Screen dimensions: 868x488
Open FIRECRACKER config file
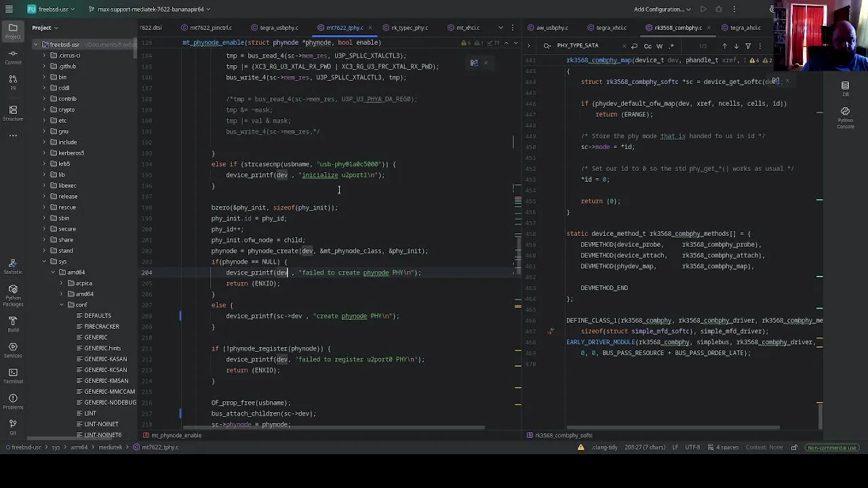[96, 327]
